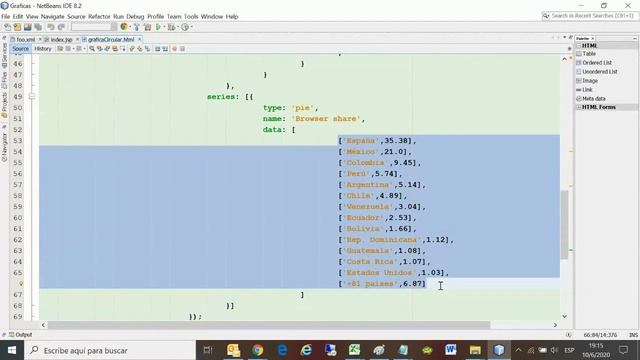This screenshot has height=360, width=640.
Task: Click the red Start Macro Recording icon
Action: pos(174,49)
